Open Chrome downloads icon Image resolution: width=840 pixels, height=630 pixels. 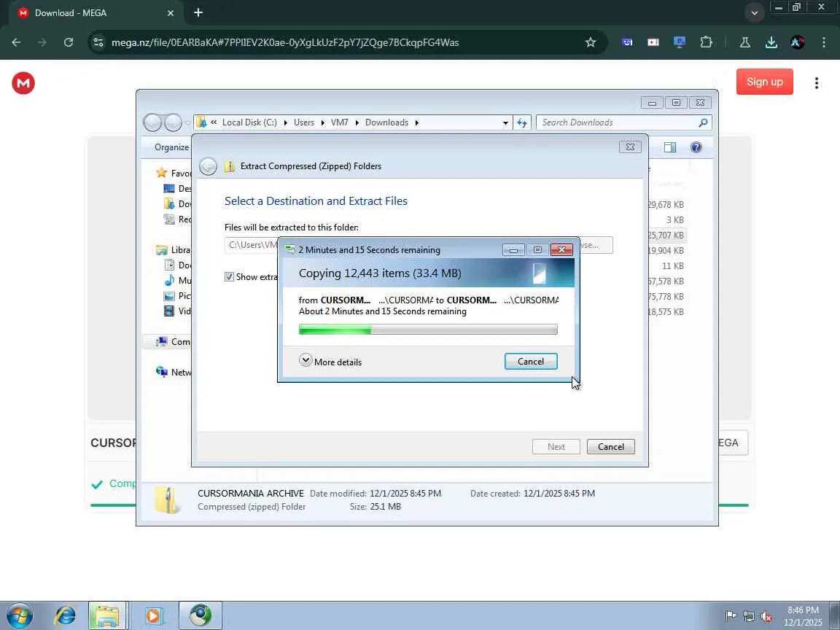[771, 42]
